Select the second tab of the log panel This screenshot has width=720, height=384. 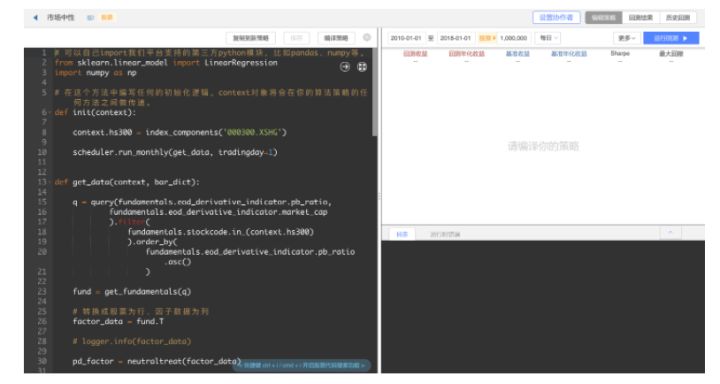tap(445, 234)
